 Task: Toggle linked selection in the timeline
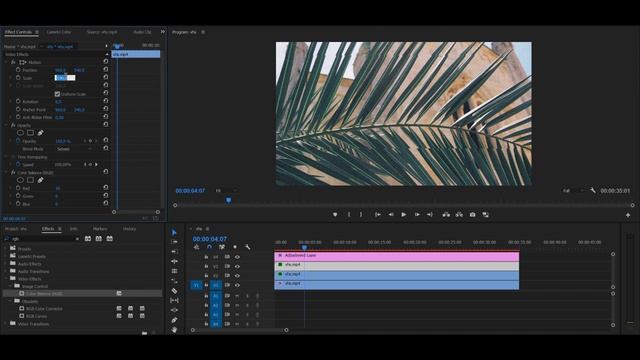(x=222, y=247)
